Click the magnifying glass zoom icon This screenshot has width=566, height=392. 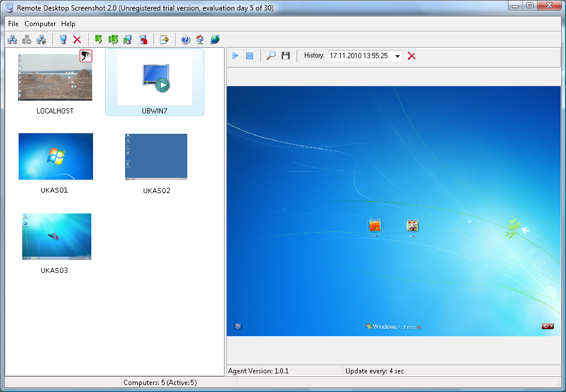270,56
